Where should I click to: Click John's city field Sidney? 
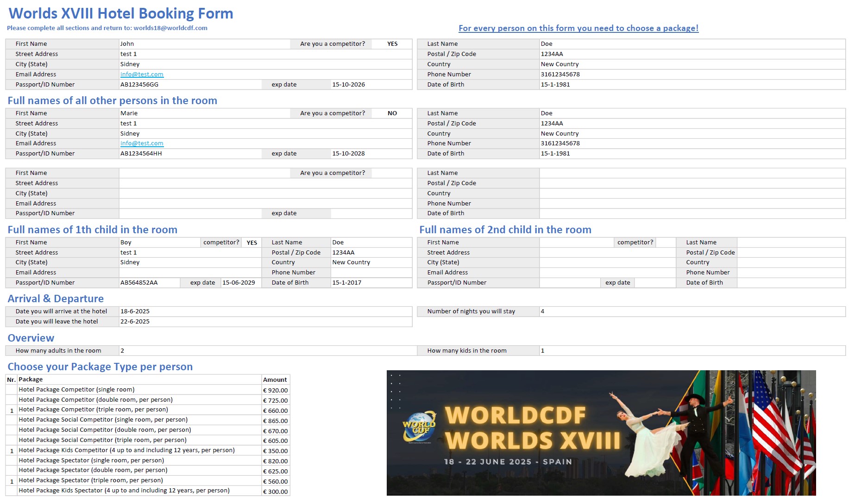coord(265,64)
